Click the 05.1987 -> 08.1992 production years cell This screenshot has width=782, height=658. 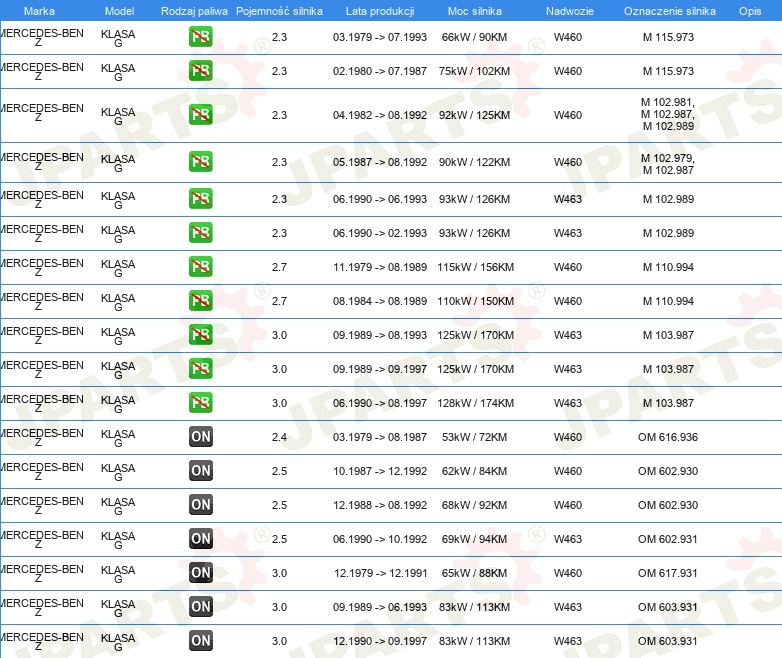pos(380,162)
